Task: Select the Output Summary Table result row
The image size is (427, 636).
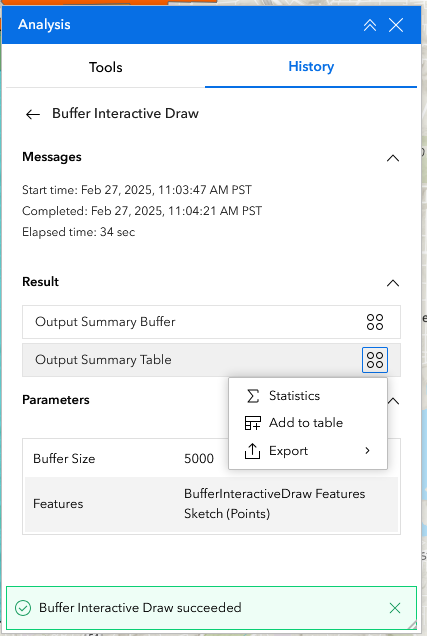Action: [x=211, y=360]
